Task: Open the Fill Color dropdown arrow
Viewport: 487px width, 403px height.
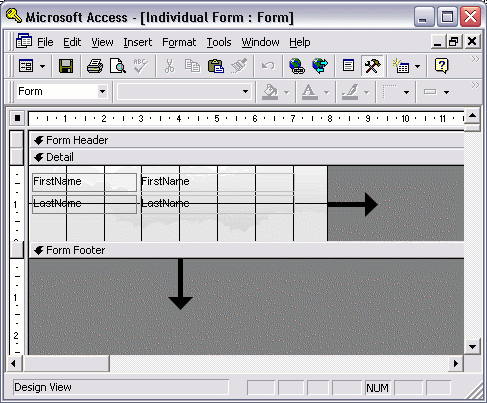Action: click(x=287, y=92)
